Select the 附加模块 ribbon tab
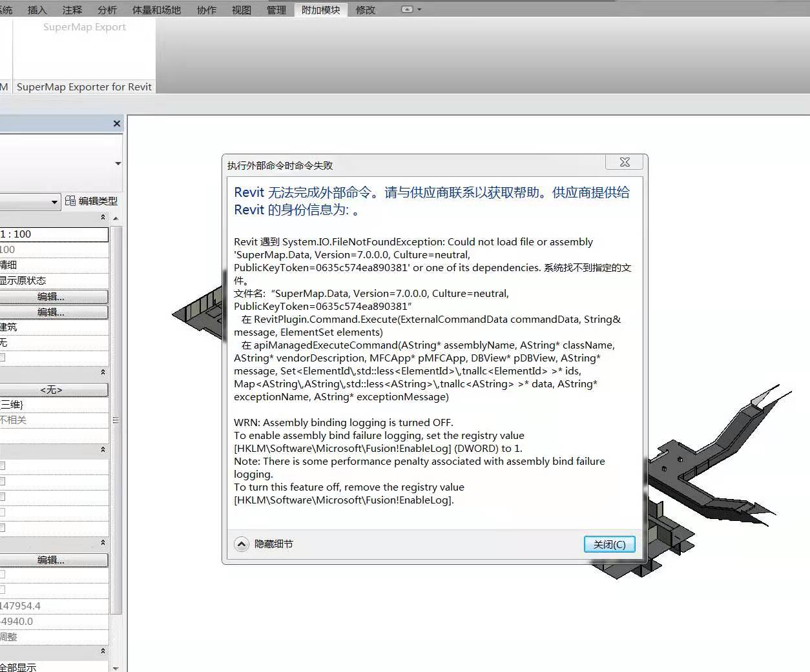 click(321, 10)
